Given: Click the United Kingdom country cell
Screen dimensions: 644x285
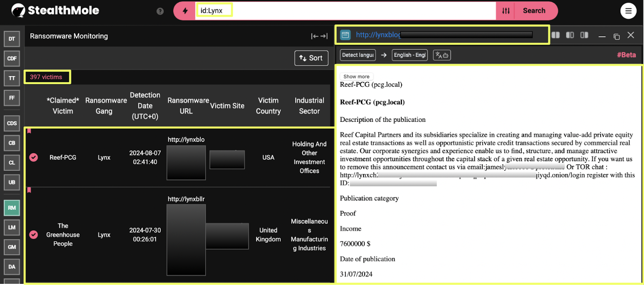Looking at the screenshot, I should (268, 235).
